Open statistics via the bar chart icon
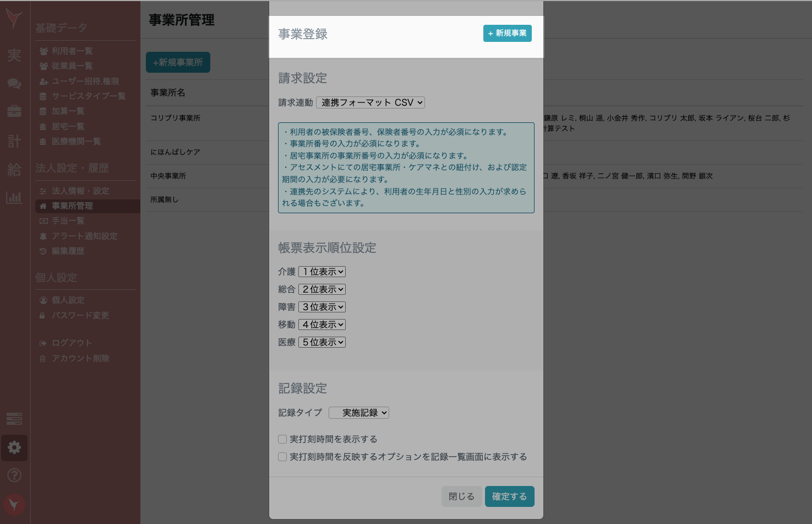Image resolution: width=812 pixels, height=524 pixels. pyautogui.click(x=14, y=197)
